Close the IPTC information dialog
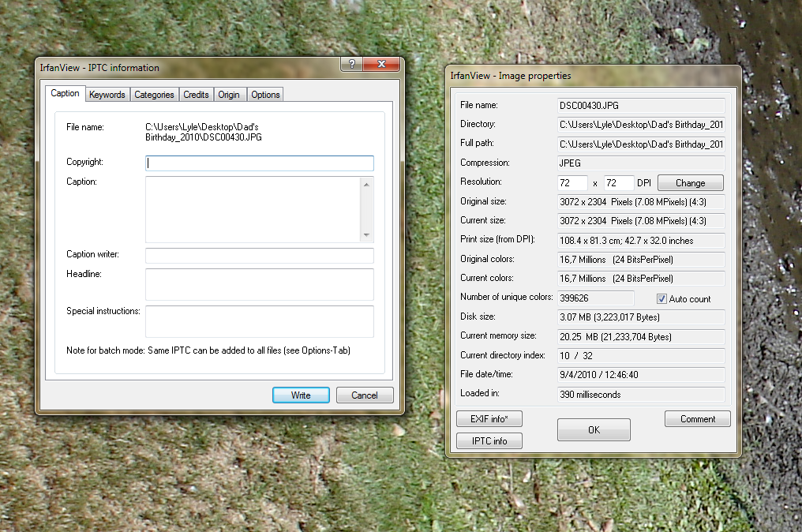 [x=381, y=64]
